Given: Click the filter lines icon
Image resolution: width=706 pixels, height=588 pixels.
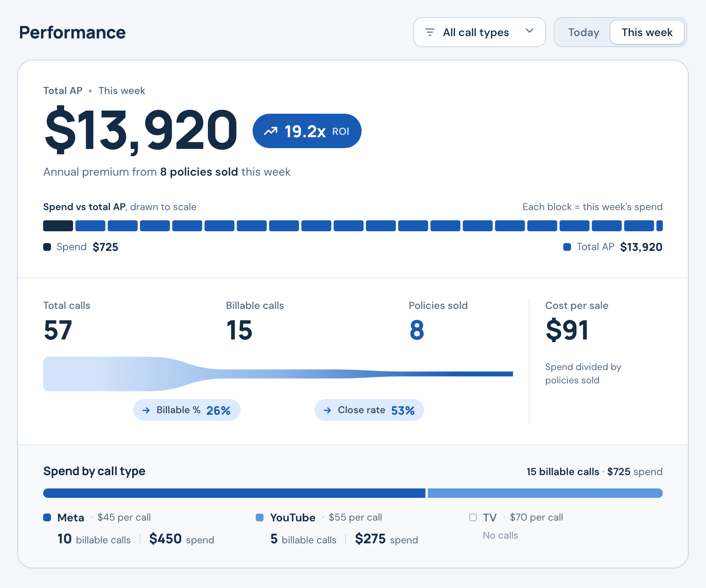Looking at the screenshot, I should pyautogui.click(x=430, y=32).
